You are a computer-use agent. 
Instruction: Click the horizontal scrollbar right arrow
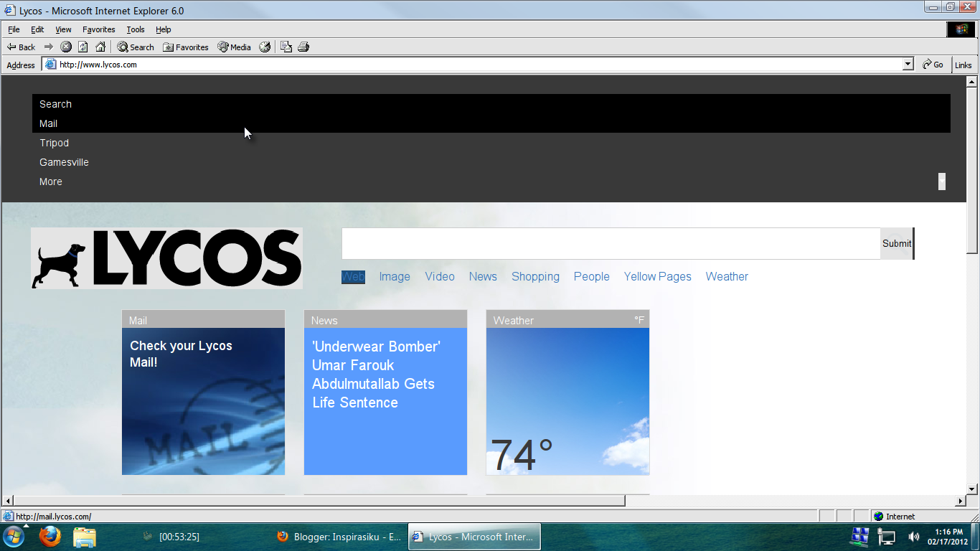click(960, 501)
